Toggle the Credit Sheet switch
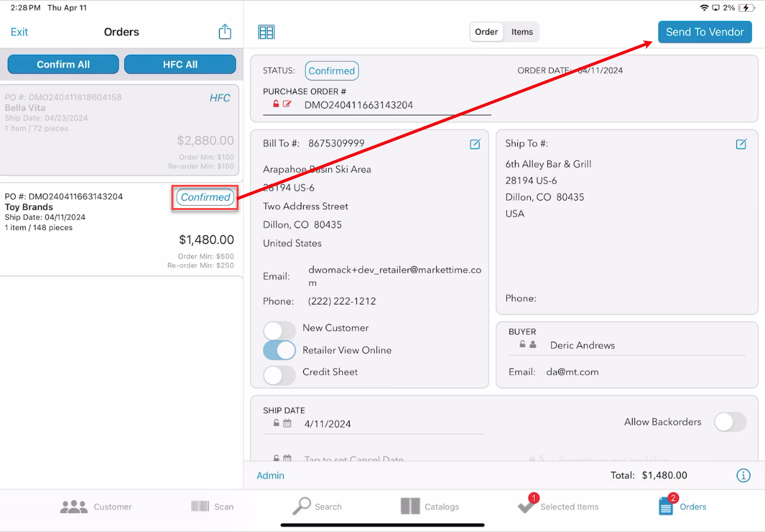The image size is (765, 532). (x=279, y=375)
